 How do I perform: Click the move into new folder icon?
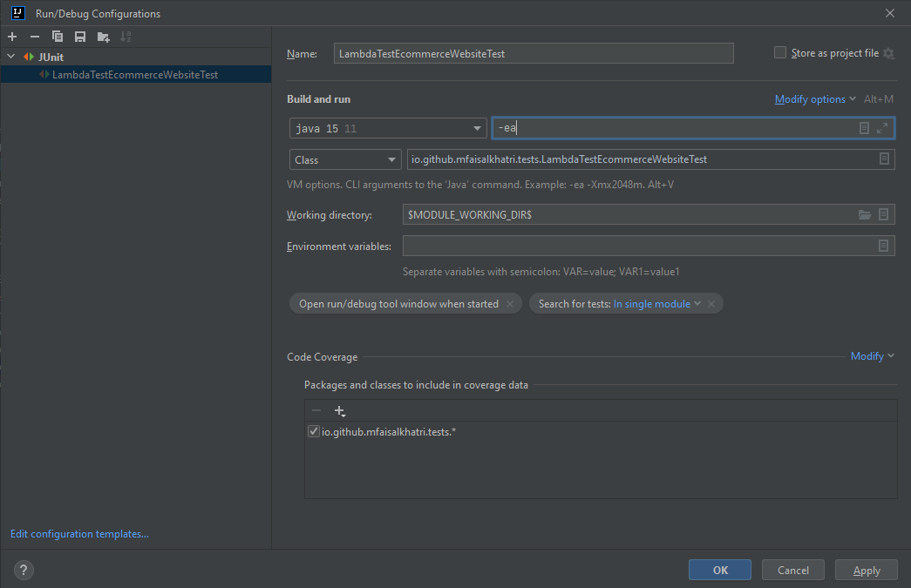point(103,37)
